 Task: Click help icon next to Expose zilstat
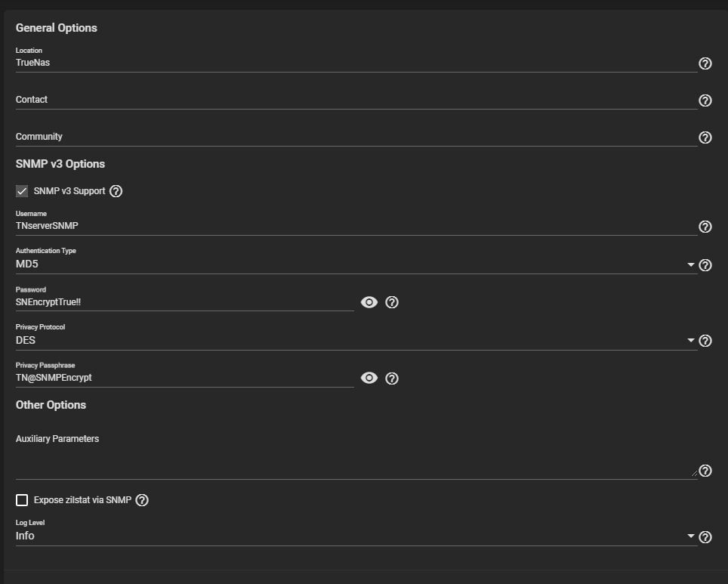click(x=142, y=500)
